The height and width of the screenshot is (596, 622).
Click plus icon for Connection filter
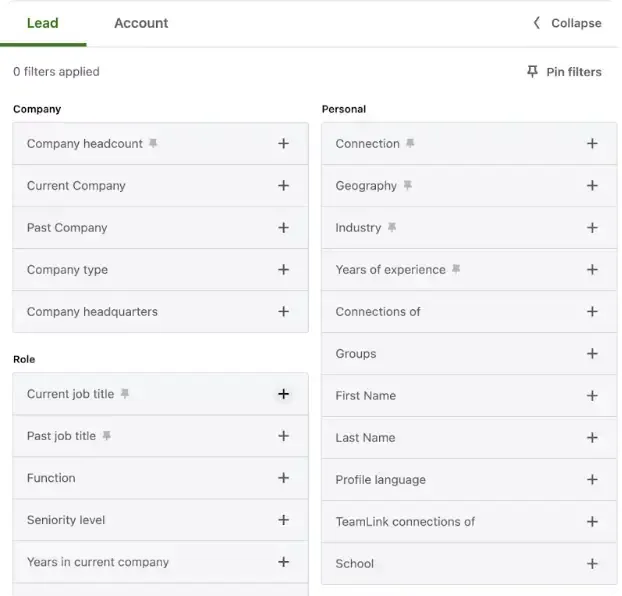pos(592,143)
